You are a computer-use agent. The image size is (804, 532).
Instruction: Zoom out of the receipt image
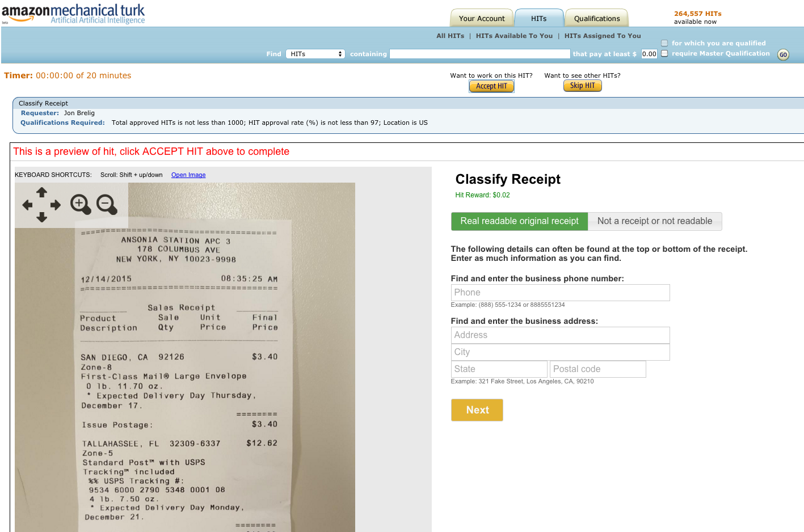(x=106, y=204)
